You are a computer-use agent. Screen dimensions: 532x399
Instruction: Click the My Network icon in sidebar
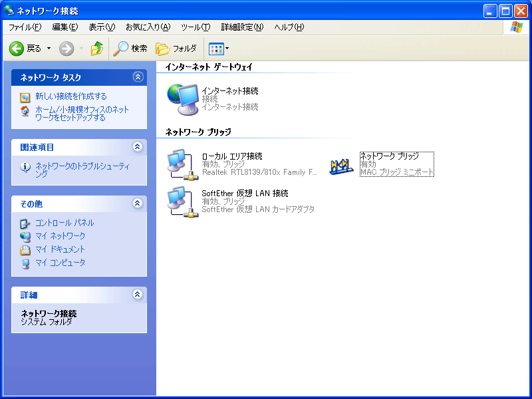point(25,237)
